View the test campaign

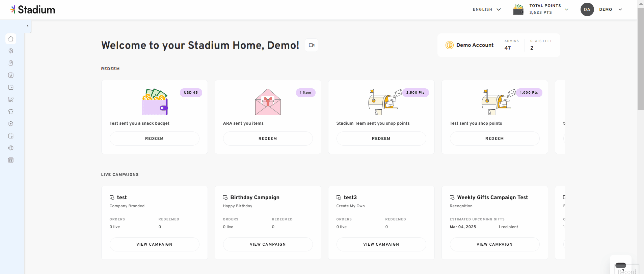(x=154, y=244)
